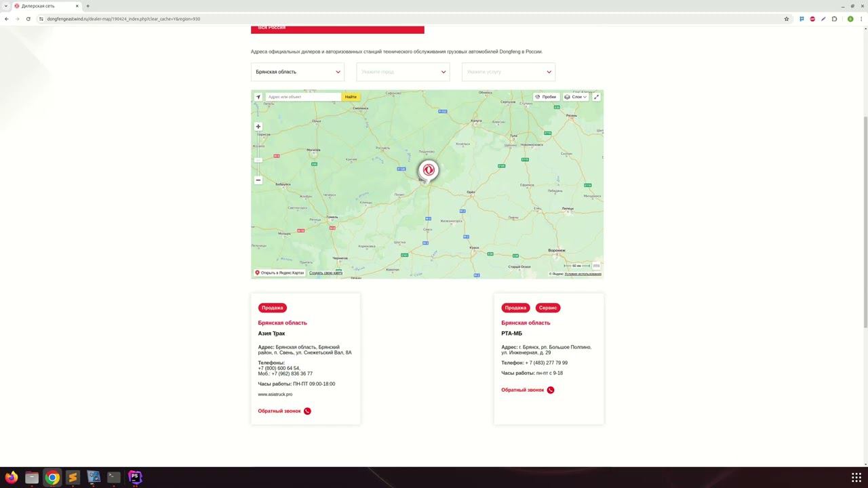
Task: Click the map ruler measurement icon
Action: (x=597, y=266)
